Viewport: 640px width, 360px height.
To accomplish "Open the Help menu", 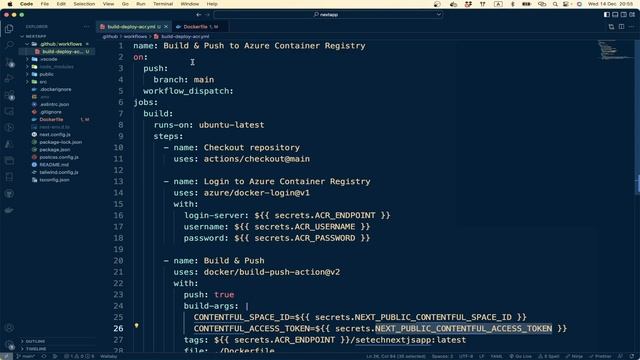I will [212, 4].
